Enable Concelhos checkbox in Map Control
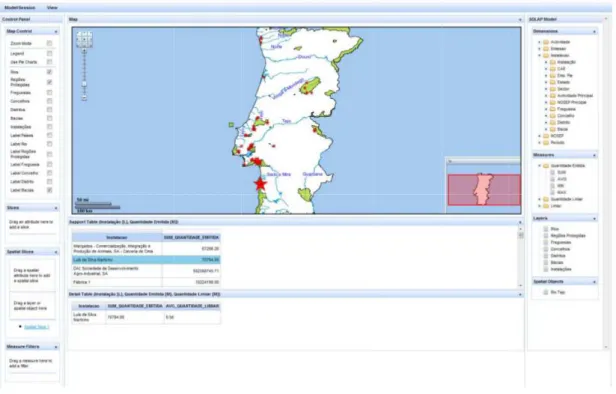 pos(49,101)
